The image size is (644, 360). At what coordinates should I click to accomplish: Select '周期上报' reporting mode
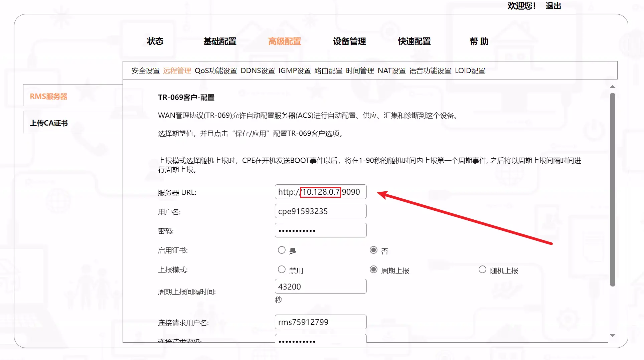click(x=373, y=269)
